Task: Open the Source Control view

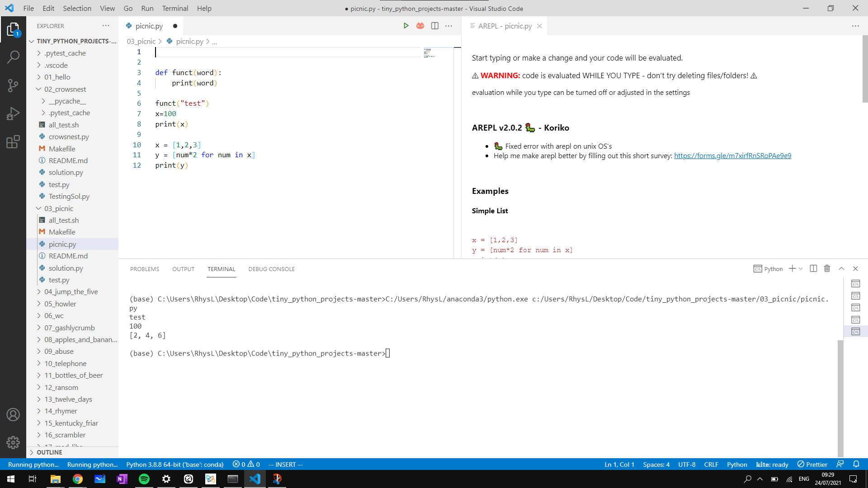Action: coord(13,85)
